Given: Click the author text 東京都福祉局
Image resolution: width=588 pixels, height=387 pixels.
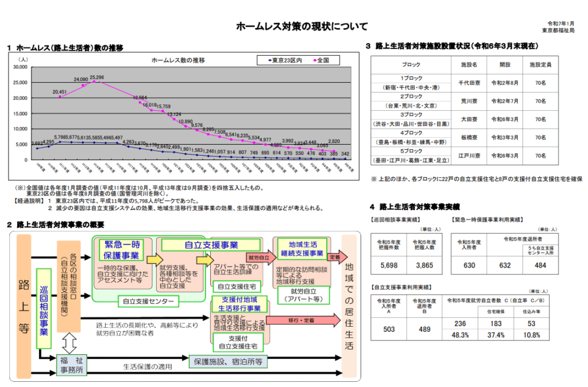Looking at the screenshot, I should [558, 30].
